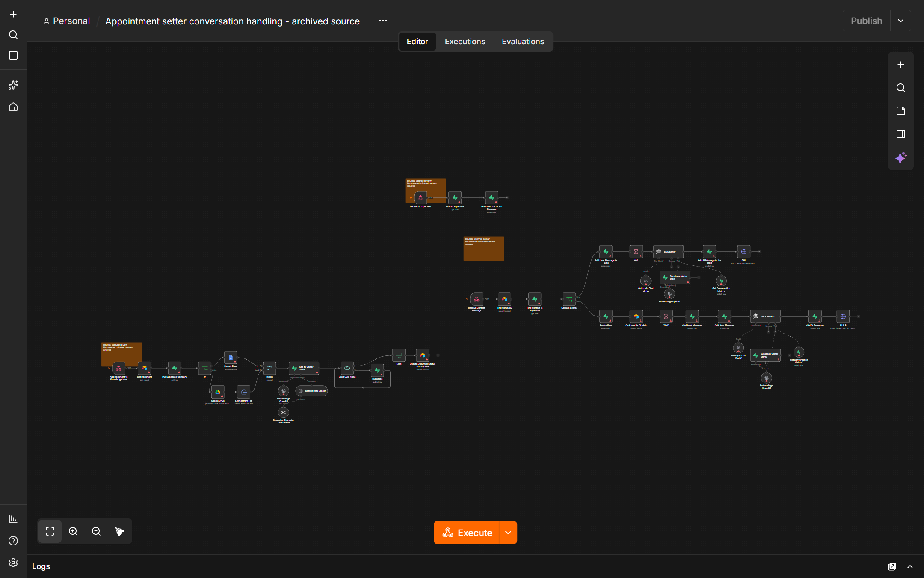Click the Get Conversation History1 node
The image size is (924, 578).
[799, 352]
